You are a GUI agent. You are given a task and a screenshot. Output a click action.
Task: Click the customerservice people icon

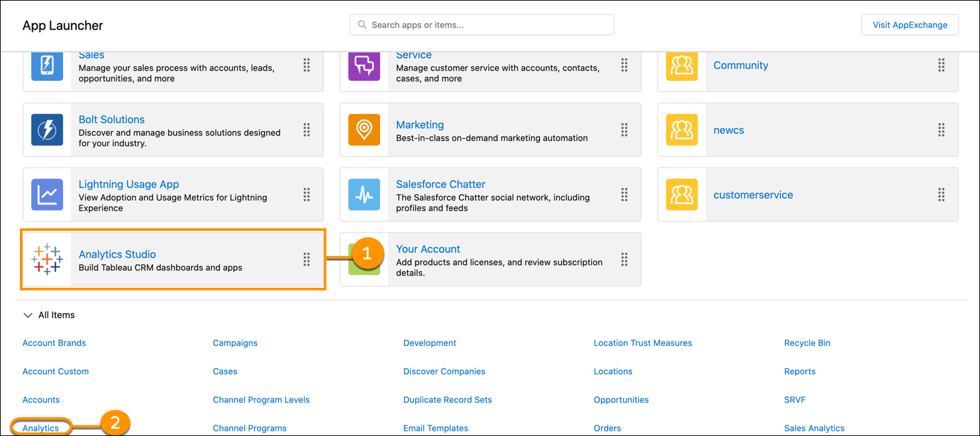pyautogui.click(x=681, y=195)
